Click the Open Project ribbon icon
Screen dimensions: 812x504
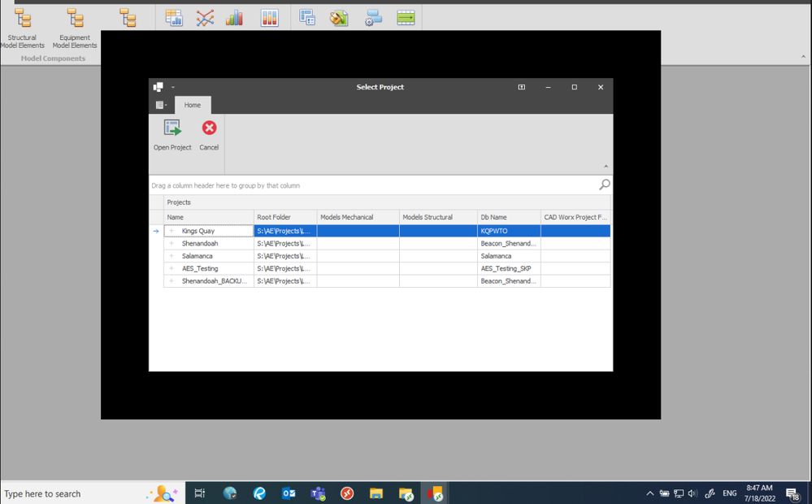point(172,128)
